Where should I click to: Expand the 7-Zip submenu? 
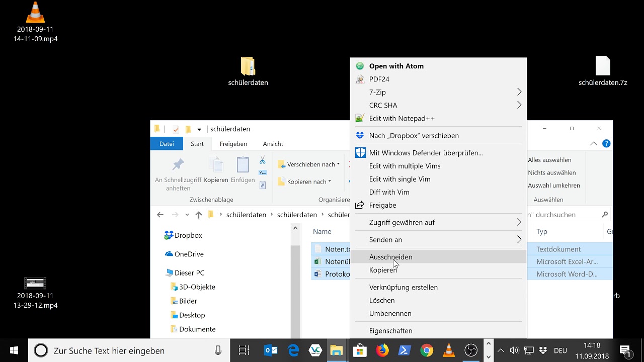[438, 92]
